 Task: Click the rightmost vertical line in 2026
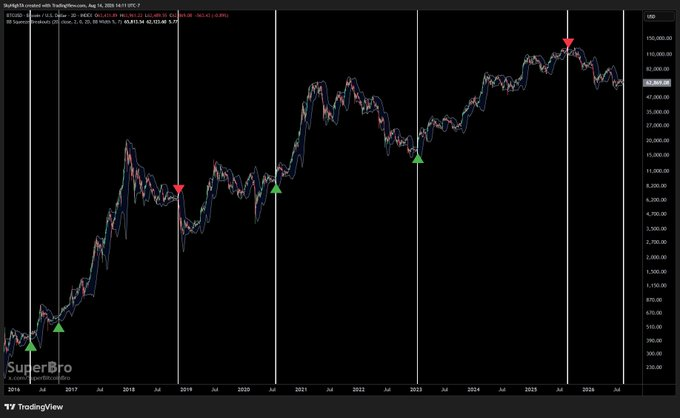coord(623,195)
